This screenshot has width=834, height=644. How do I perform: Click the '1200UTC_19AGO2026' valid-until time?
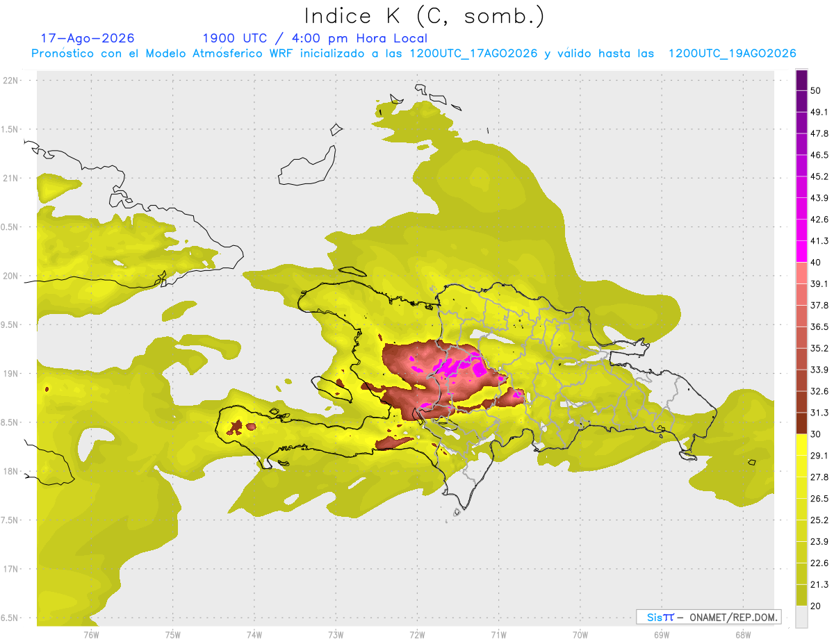pos(732,53)
